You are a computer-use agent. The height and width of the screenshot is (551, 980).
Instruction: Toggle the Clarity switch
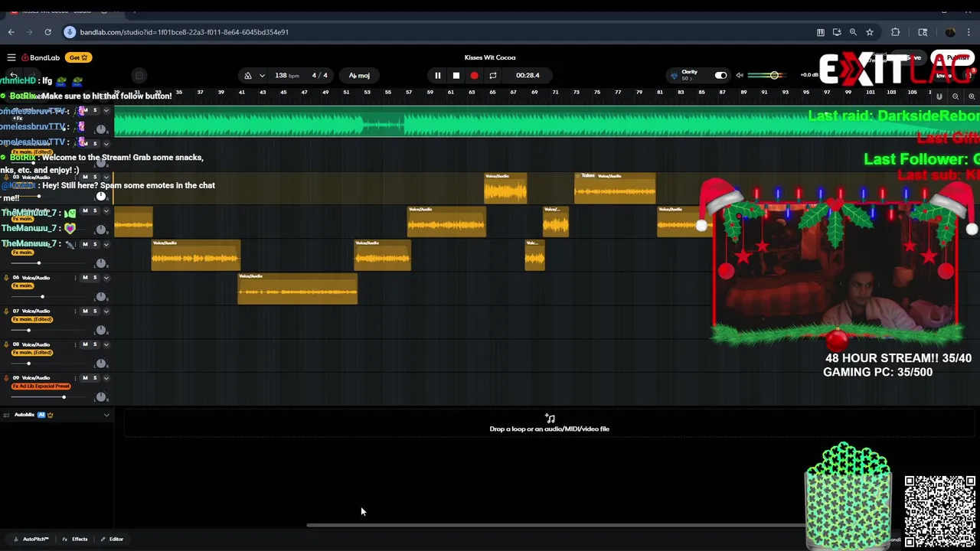[720, 75]
